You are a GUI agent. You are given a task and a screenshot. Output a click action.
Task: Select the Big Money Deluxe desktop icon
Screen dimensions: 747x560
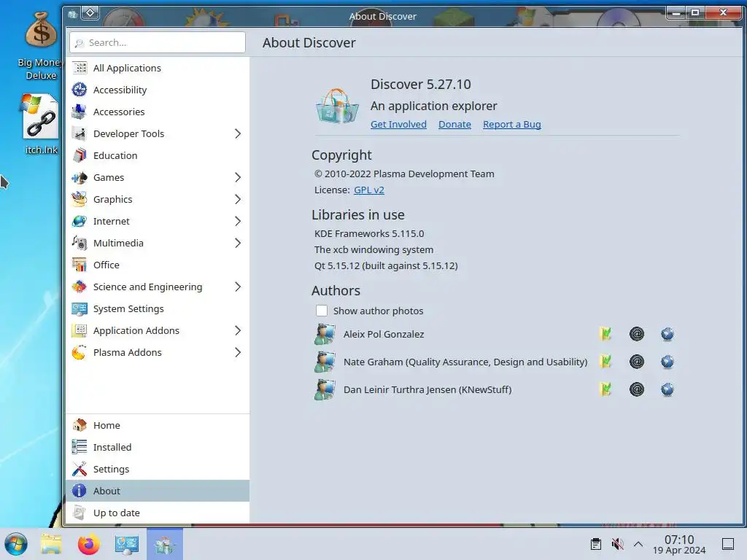click(41, 46)
